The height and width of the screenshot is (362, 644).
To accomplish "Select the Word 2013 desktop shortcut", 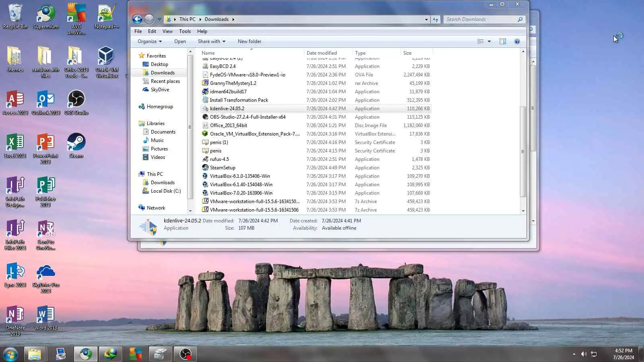I will (45, 318).
